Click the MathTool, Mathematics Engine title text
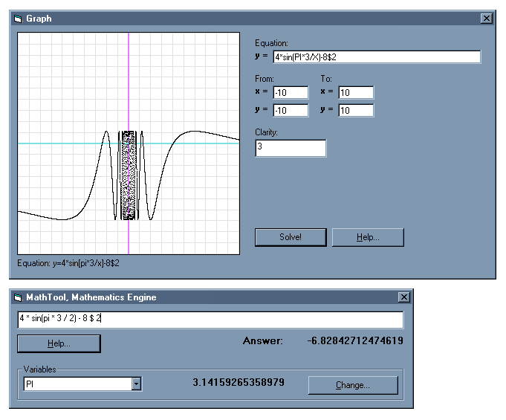Screen dimensions: 506x420 (91, 297)
